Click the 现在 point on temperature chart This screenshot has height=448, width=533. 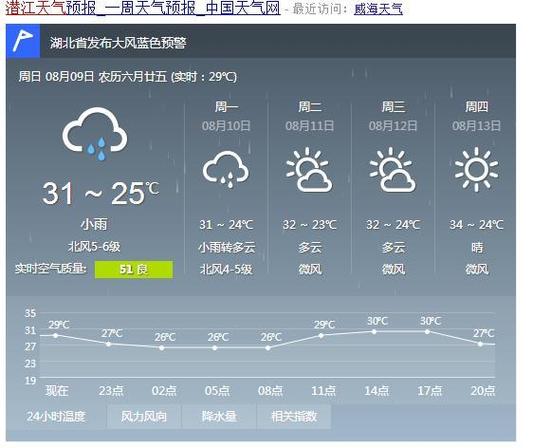tap(56, 335)
